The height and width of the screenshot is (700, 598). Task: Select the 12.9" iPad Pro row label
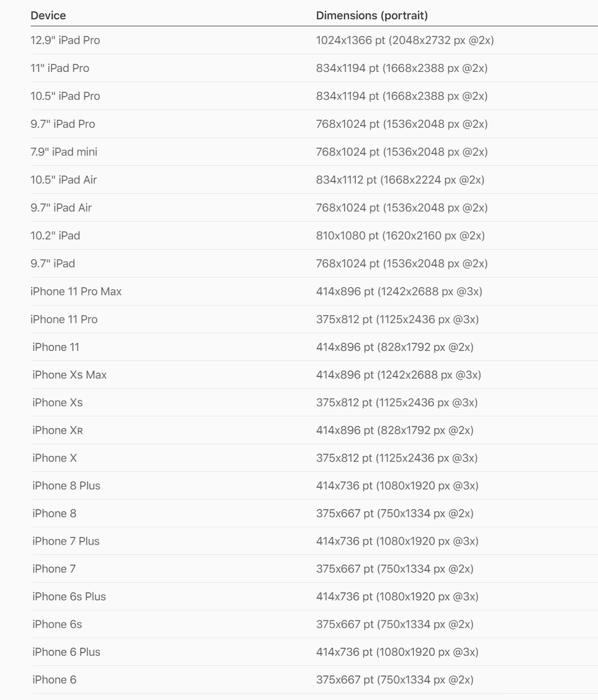click(65, 40)
